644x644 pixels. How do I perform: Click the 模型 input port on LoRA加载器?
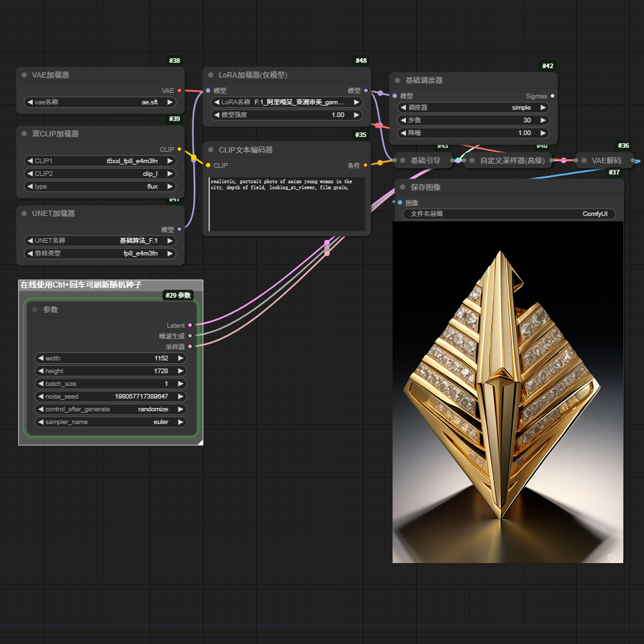(x=208, y=91)
